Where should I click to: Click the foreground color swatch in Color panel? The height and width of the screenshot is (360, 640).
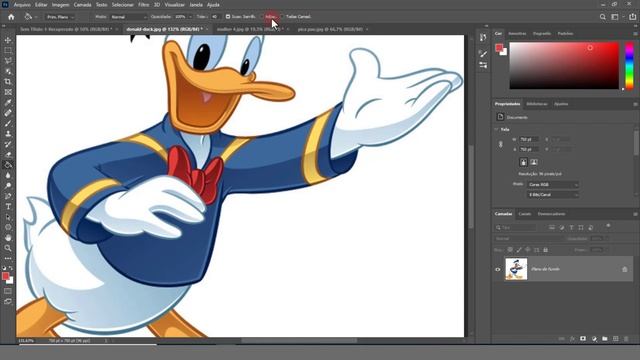point(499,48)
